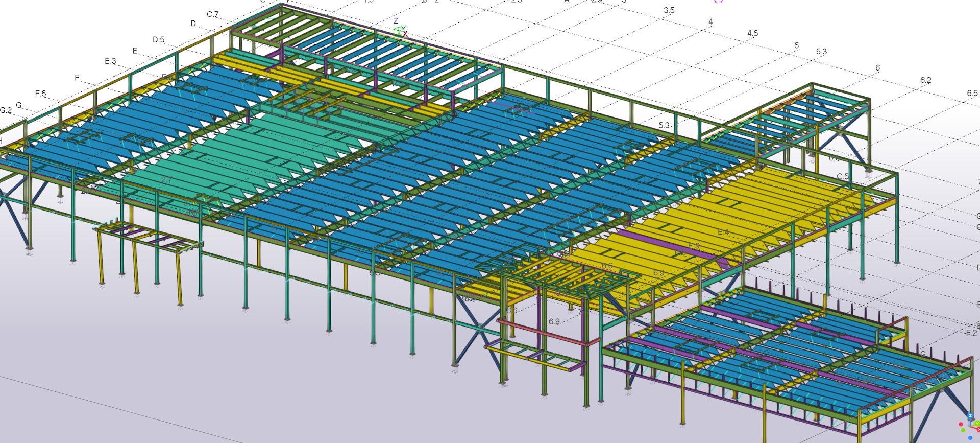Viewport: 980px width, 443px height.
Task: Select the D.5 grid line label
Action: pos(158,40)
